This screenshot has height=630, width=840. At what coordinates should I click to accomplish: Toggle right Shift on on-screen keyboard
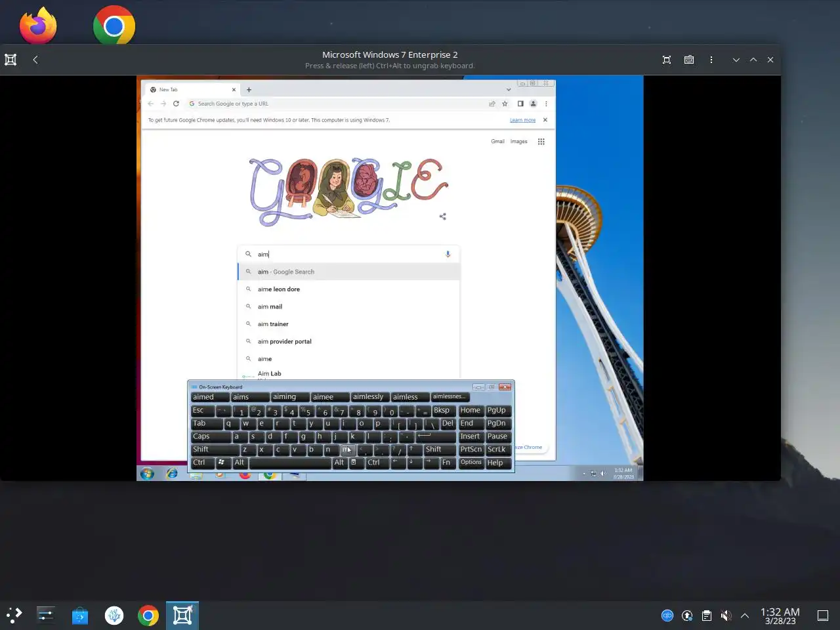click(x=440, y=450)
